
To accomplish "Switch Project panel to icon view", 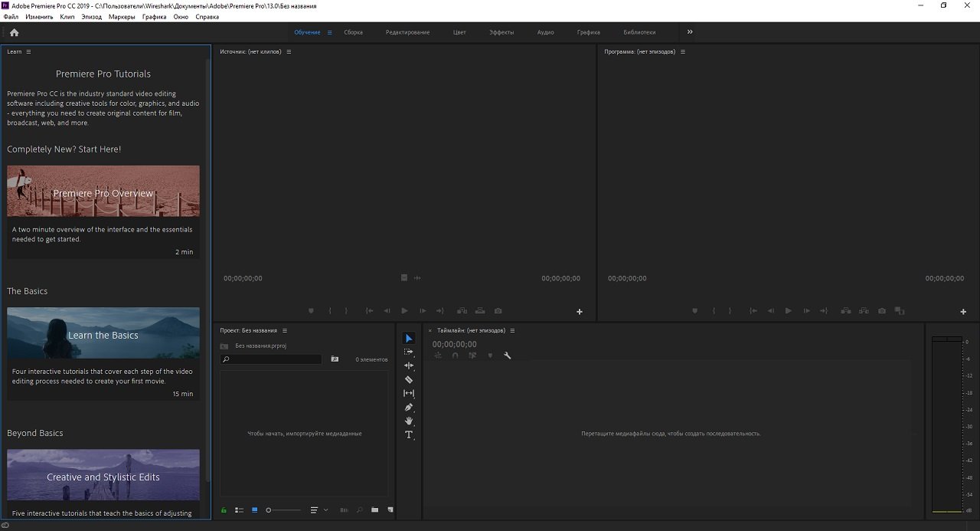I will [254, 510].
